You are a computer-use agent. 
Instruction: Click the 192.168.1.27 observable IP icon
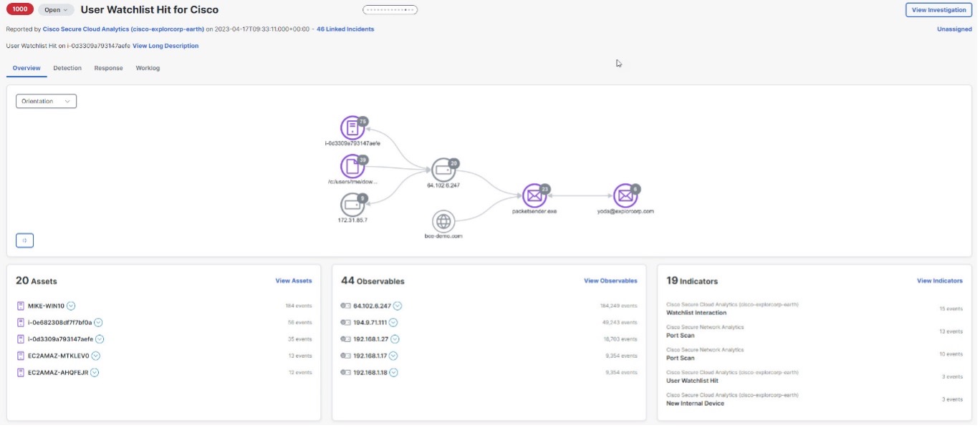pyautogui.click(x=345, y=339)
